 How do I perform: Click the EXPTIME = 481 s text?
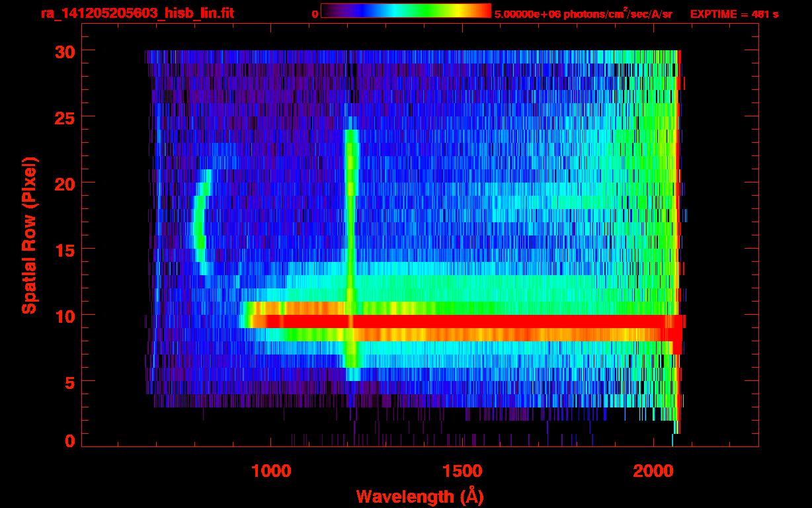pos(734,14)
